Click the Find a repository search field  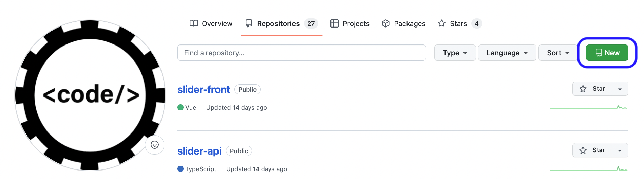[x=302, y=53]
